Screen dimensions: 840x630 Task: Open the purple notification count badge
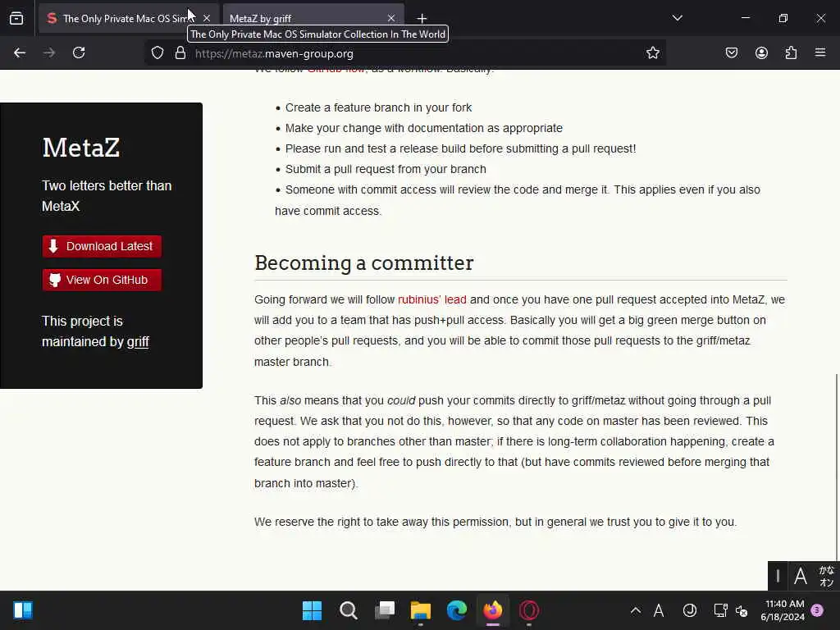tap(817, 610)
